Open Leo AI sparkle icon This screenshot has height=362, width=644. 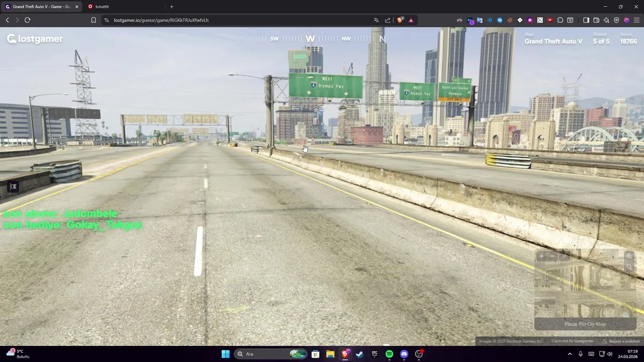point(606,20)
